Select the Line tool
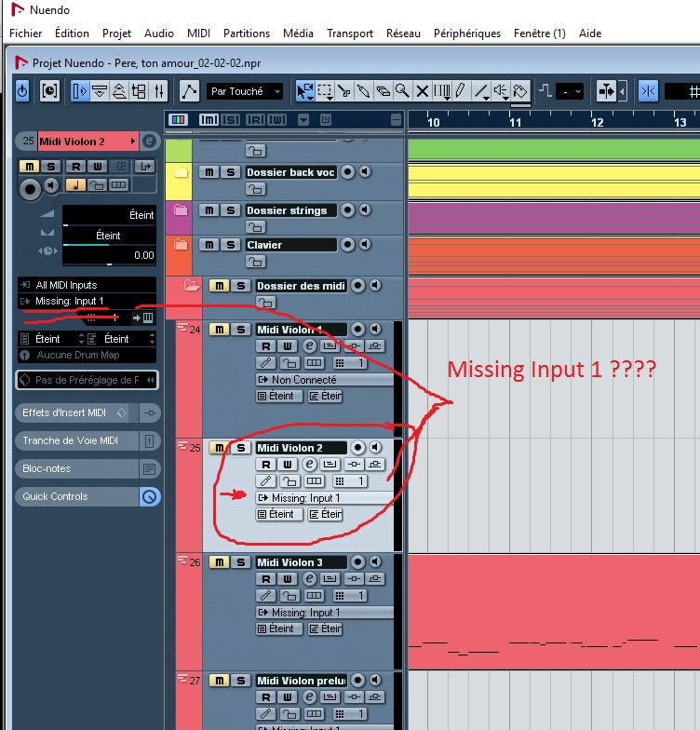This screenshot has width=700, height=730. pyautogui.click(x=481, y=91)
